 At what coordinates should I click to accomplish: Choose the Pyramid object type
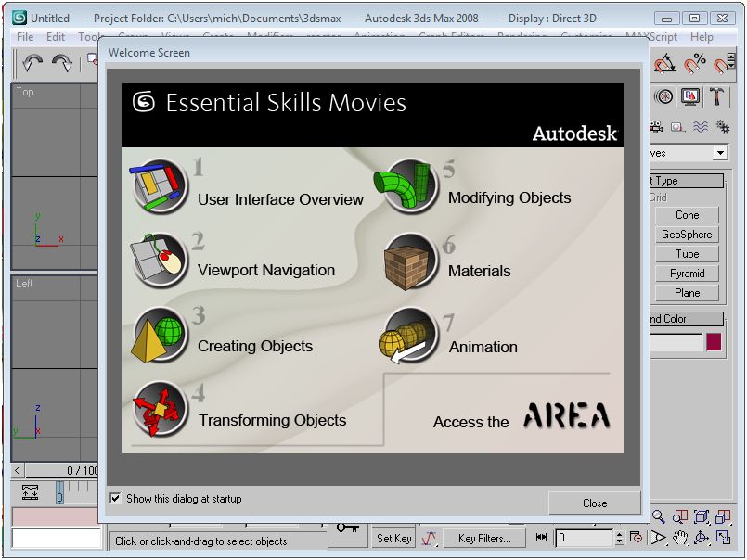687,274
